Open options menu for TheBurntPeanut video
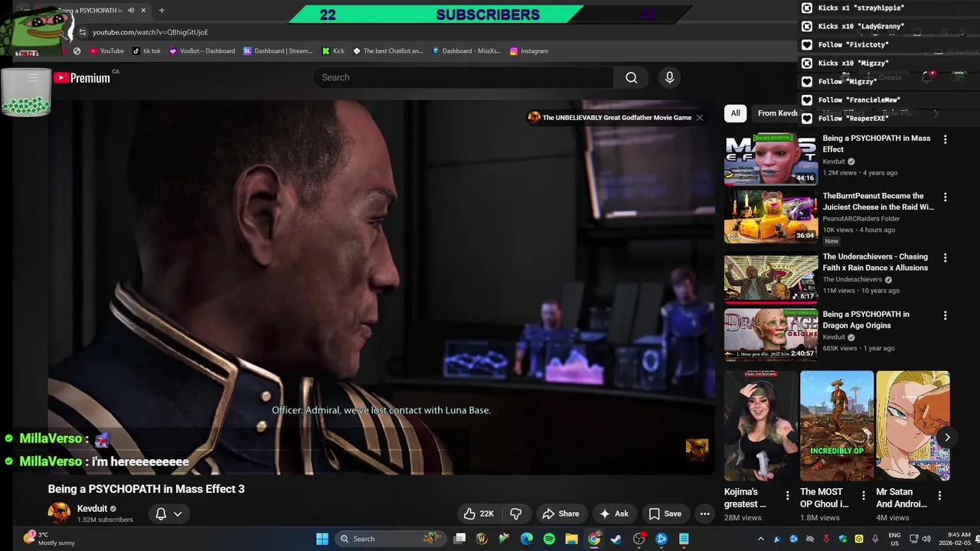This screenshot has height=551, width=980. tap(945, 197)
